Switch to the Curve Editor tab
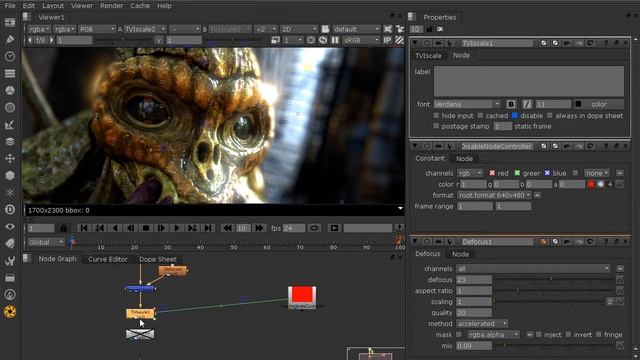The image size is (640, 360). click(x=108, y=259)
